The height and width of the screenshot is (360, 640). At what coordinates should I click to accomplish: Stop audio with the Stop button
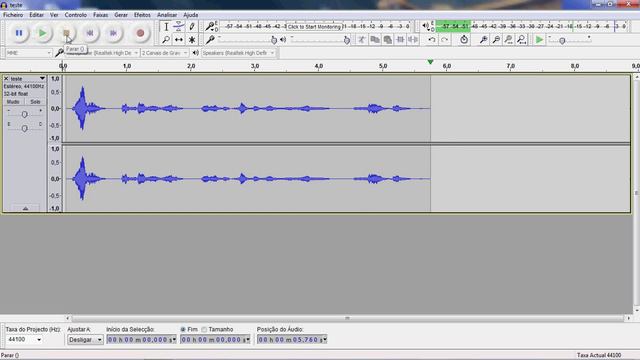click(66, 33)
